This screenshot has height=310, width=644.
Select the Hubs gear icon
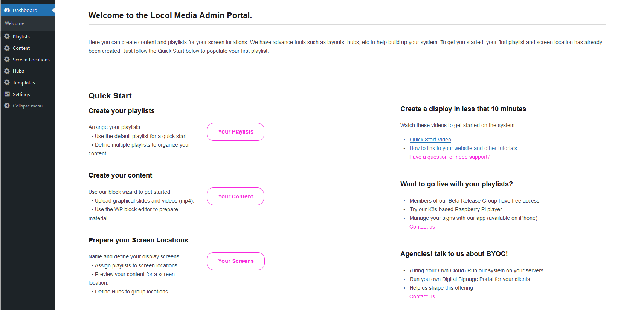coord(7,71)
